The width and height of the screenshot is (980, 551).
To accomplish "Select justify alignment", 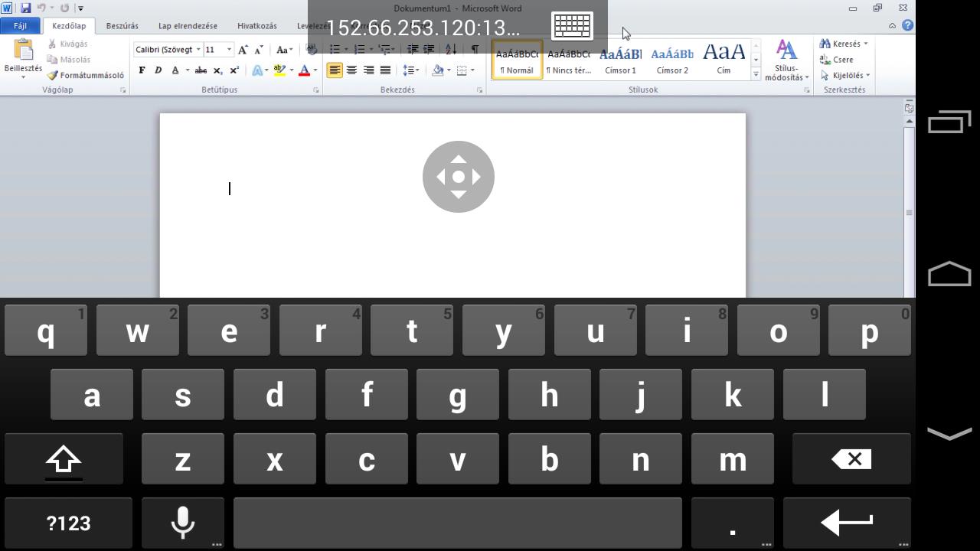I will point(385,70).
